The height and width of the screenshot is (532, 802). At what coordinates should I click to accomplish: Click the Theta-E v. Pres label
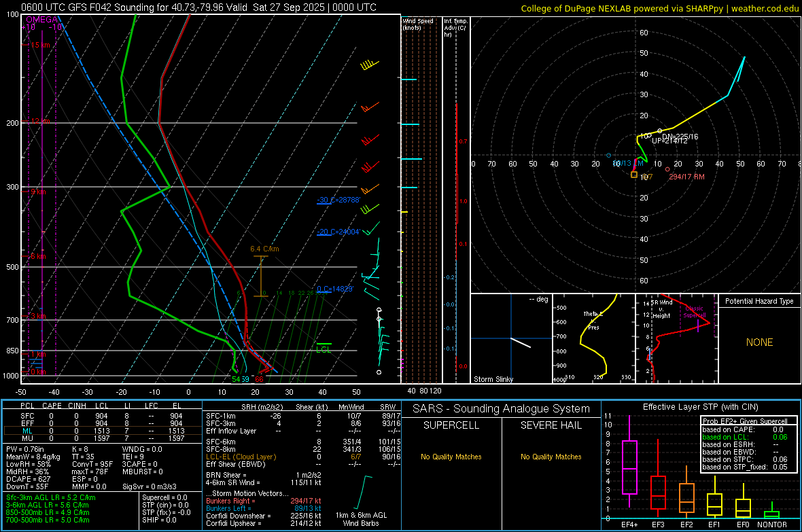point(593,320)
